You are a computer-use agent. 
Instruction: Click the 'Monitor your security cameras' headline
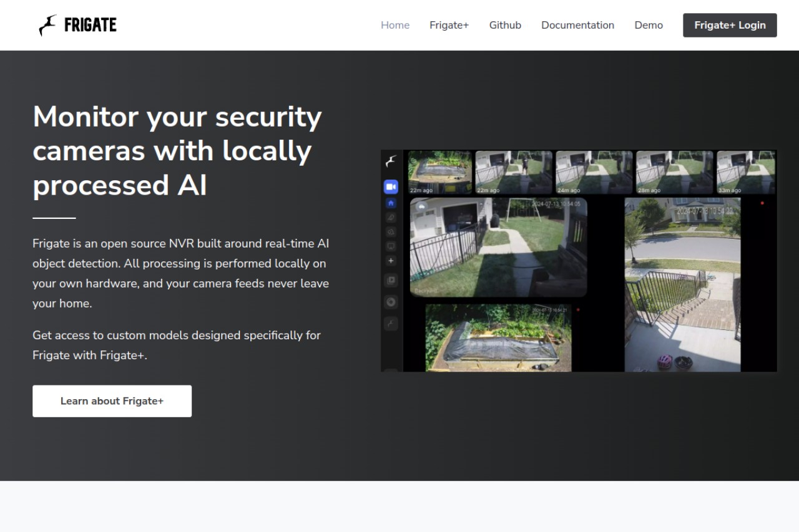178,151
